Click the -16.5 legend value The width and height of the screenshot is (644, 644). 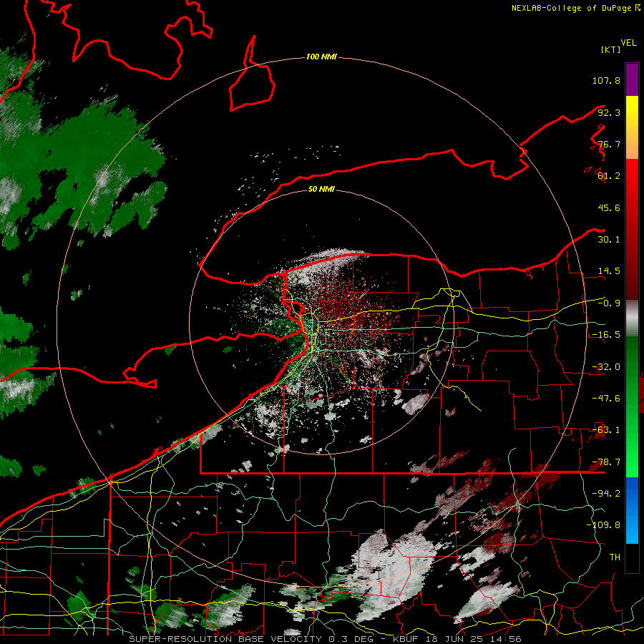(x=606, y=335)
